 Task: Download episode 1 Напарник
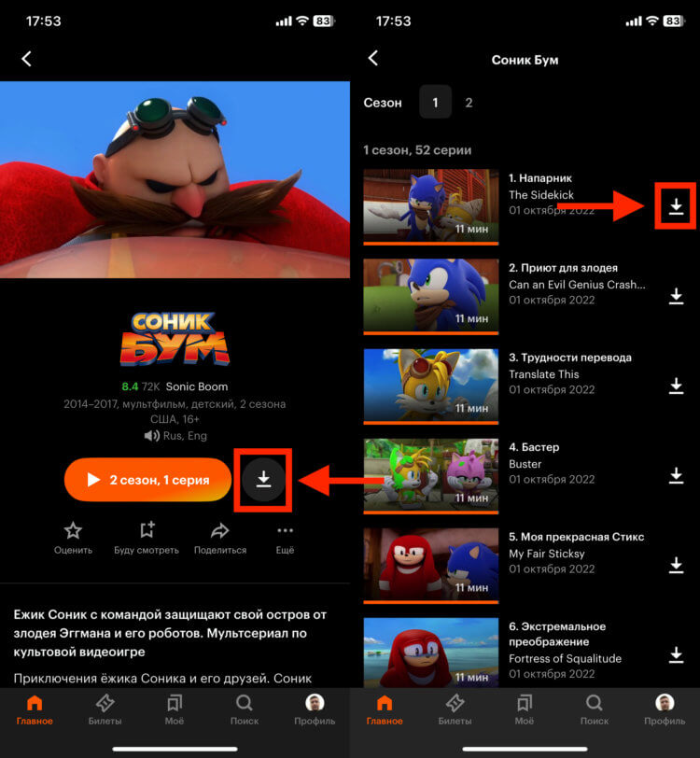pos(676,206)
